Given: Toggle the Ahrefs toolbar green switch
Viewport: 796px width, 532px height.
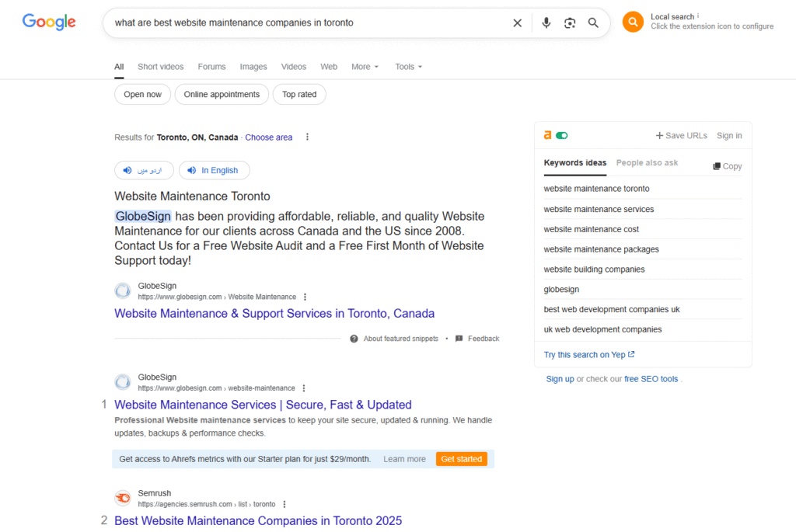Looking at the screenshot, I should 562,135.
